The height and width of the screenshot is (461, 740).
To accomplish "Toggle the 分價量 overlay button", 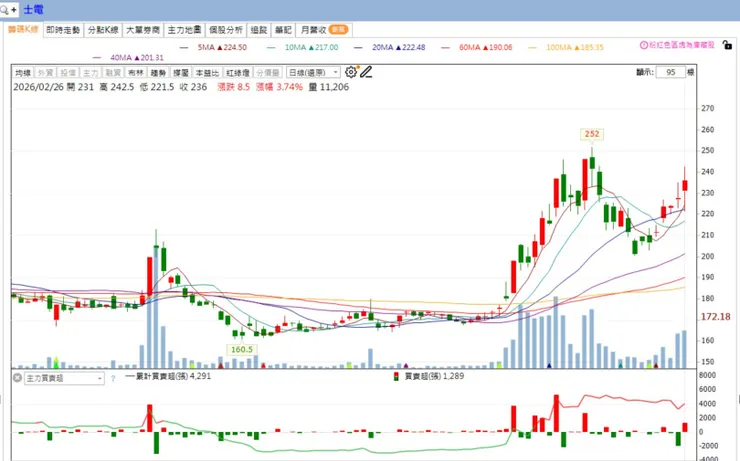I will point(268,73).
